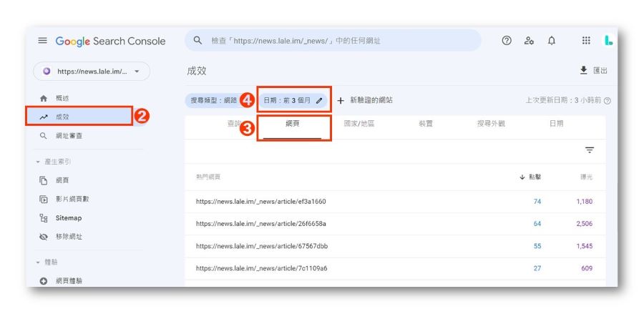This screenshot has height=309, width=644.
Task: Click the pencil edit icon on date chip
Action: (x=319, y=101)
